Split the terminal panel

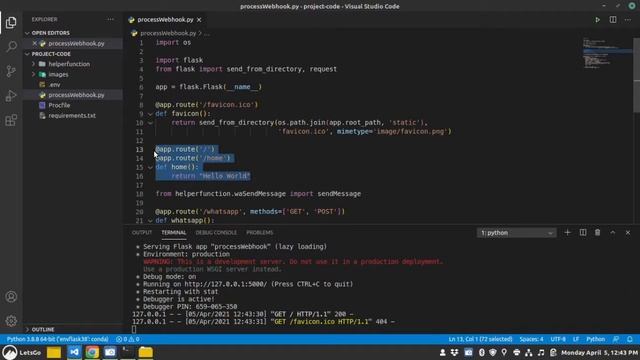(582, 233)
